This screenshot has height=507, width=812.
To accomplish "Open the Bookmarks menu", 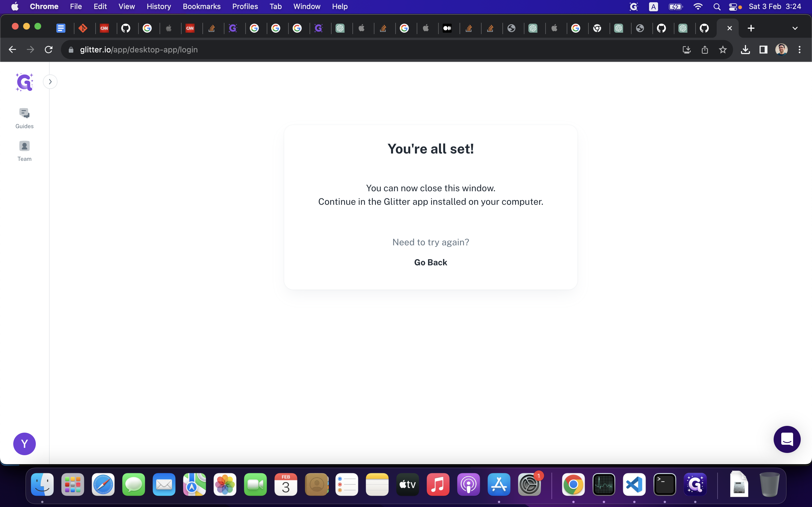I will pyautogui.click(x=201, y=6).
